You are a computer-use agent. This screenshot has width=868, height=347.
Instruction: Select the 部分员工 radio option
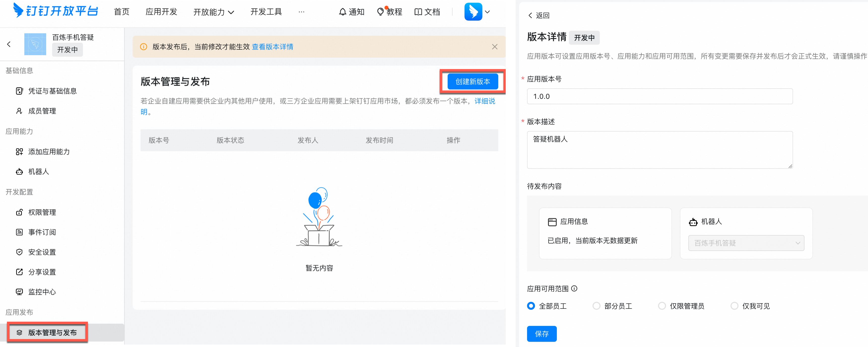(597, 306)
